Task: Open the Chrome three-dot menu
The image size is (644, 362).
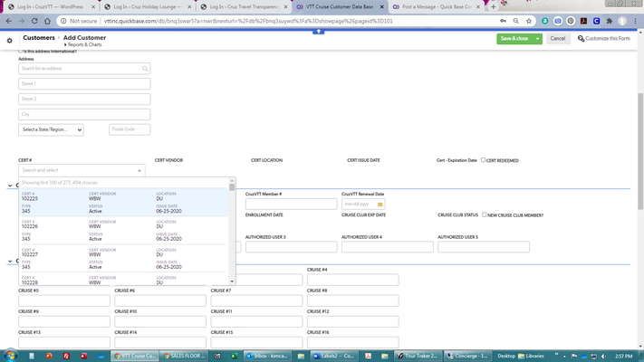Action: (635, 21)
